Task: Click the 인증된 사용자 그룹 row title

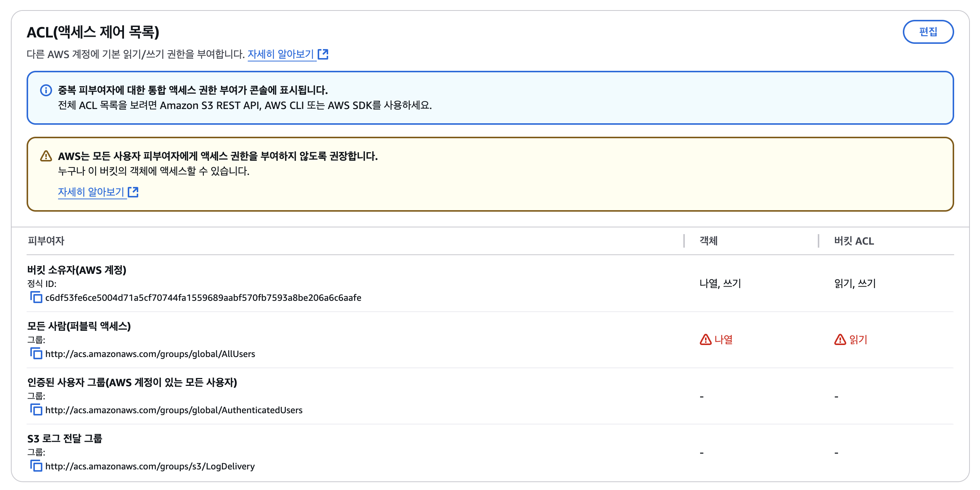Action: 131,382
